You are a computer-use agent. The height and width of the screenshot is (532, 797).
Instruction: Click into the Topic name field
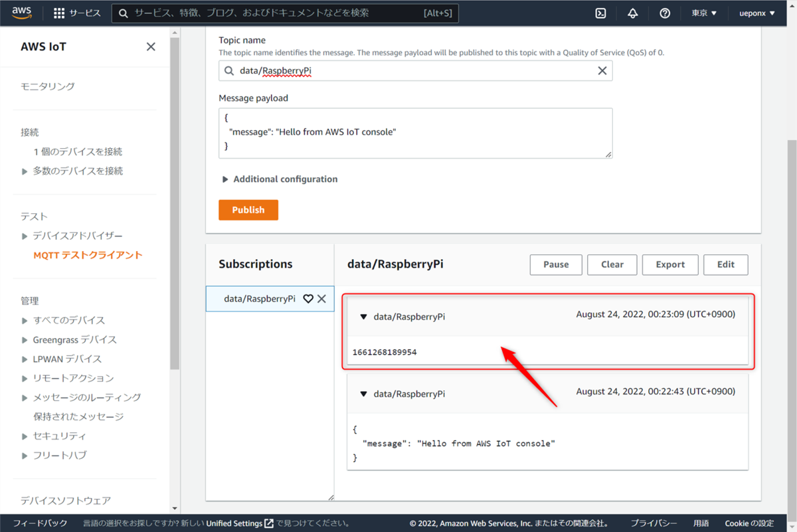pyautogui.click(x=416, y=70)
